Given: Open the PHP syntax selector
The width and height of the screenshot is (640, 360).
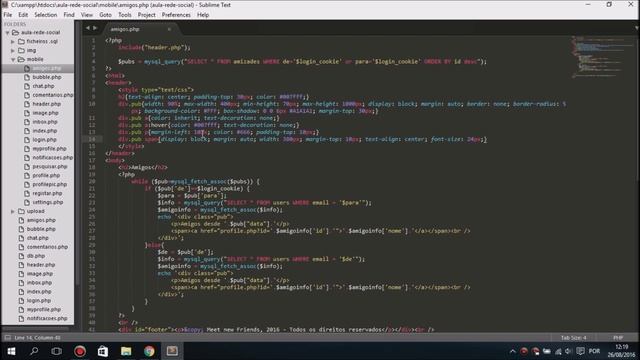Looking at the screenshot, I should point(618,338).
